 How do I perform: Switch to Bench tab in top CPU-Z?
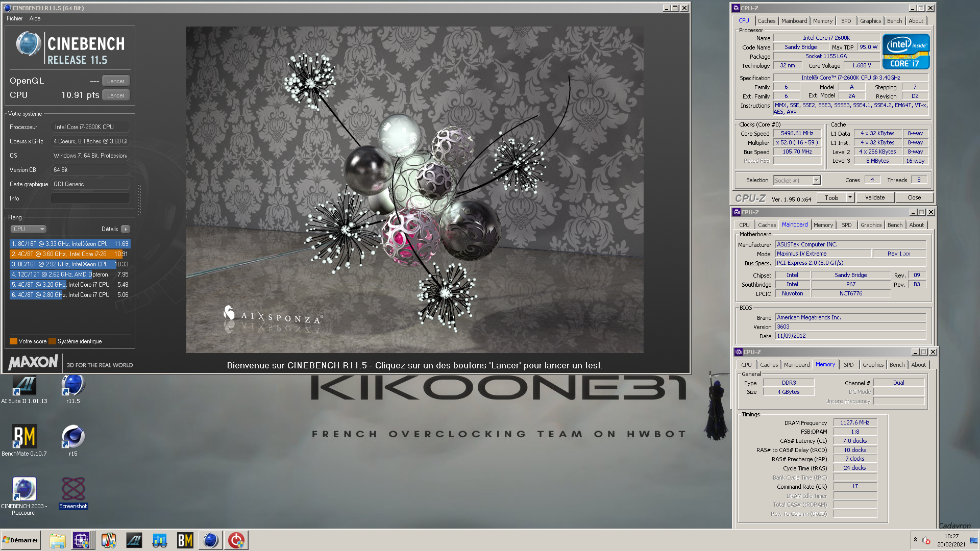click(x=894, y=21)
